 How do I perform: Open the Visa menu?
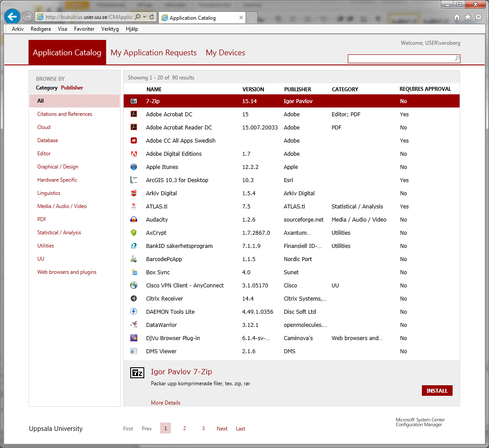coord(62,29)
